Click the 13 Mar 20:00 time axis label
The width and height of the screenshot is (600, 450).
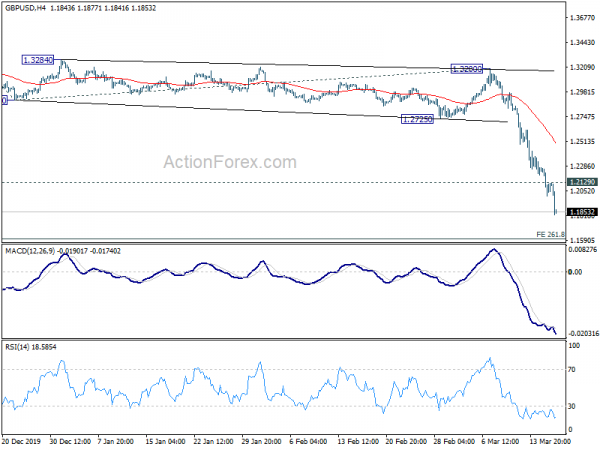point(550,441)
